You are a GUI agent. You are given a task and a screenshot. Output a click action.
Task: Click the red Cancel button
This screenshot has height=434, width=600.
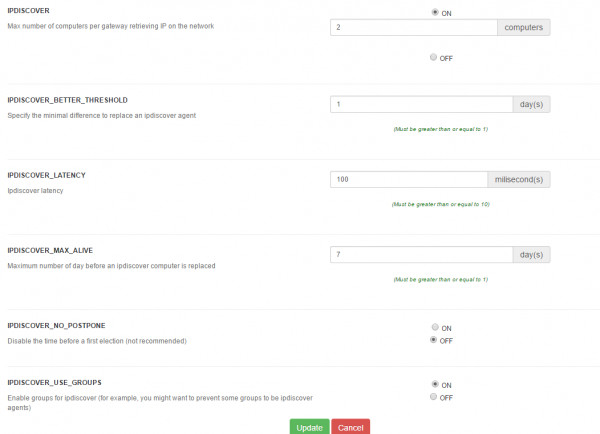click(x=351, y=427)
